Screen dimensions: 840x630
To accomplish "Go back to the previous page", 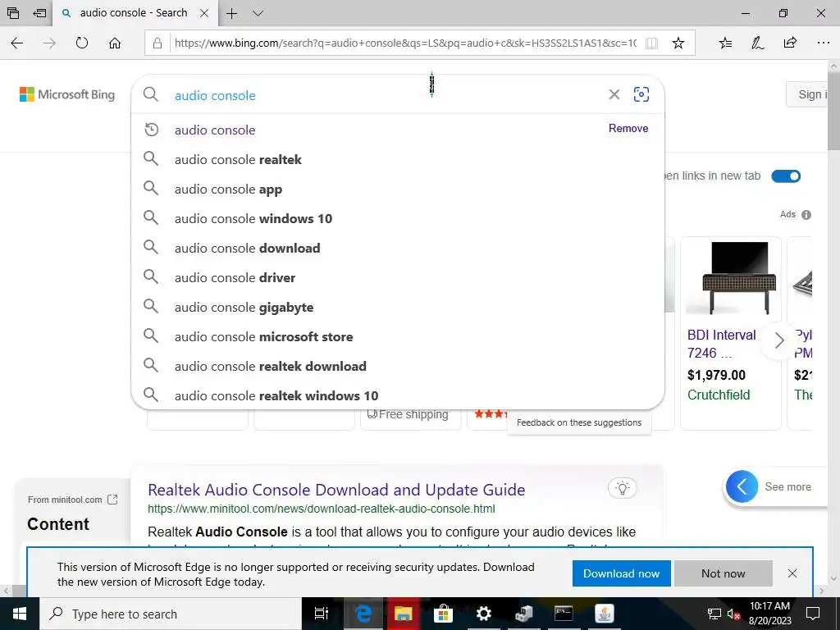I will click(17, 43).
